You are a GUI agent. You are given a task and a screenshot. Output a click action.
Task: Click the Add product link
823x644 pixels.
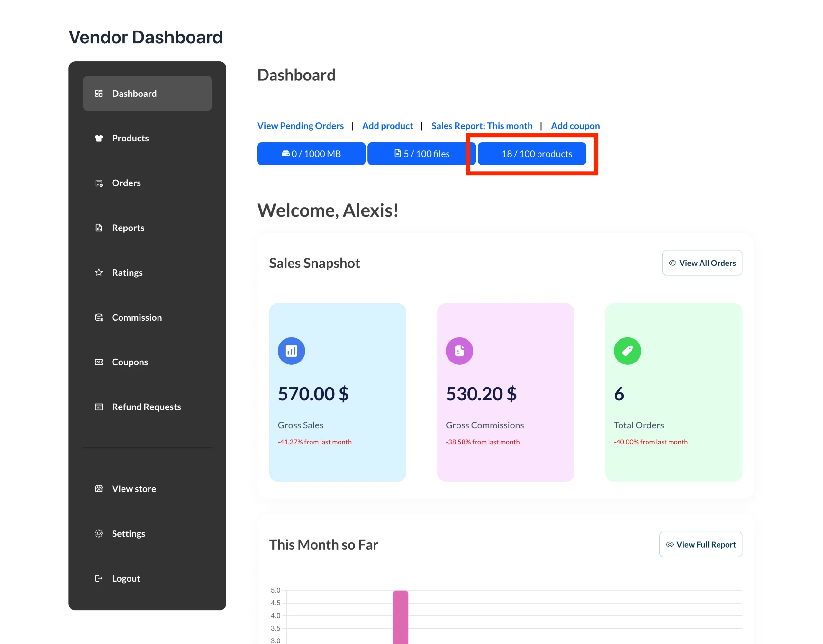[387, 126]
